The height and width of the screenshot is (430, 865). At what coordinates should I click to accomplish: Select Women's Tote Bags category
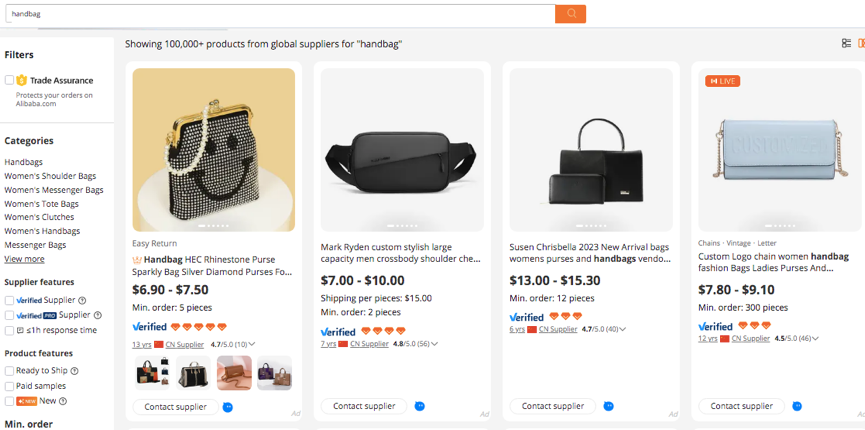[41, 204]
